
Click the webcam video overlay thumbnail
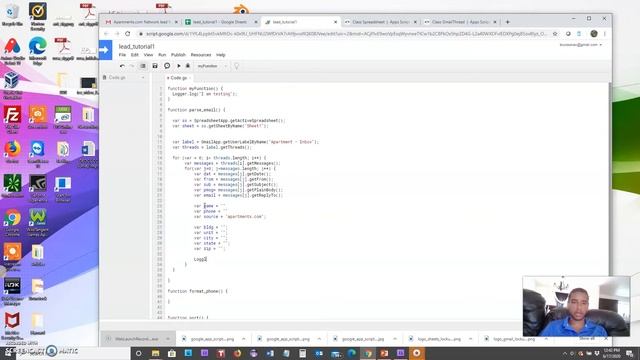576,306
